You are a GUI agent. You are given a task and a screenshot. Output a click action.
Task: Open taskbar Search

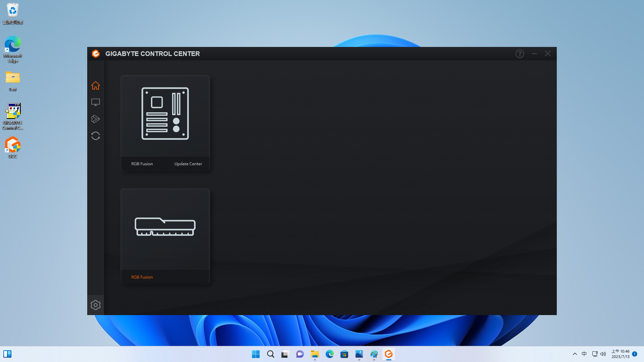click(271, 354)
